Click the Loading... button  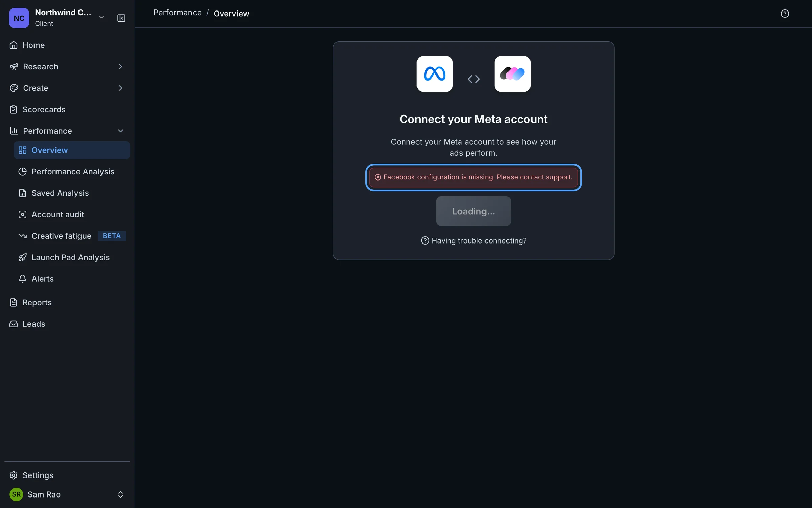(x=473, y=211)
